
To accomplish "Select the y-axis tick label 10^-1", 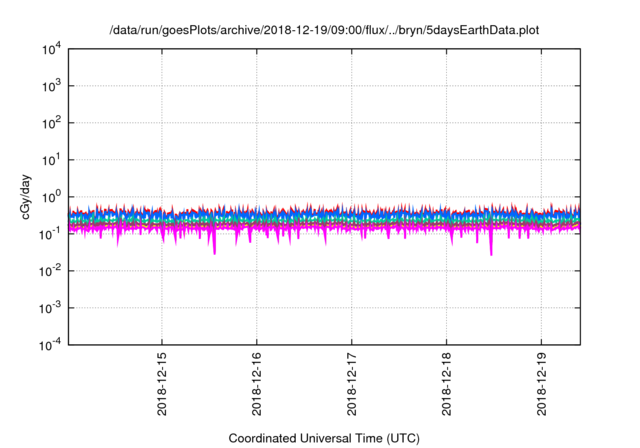I will pos(50,234).
